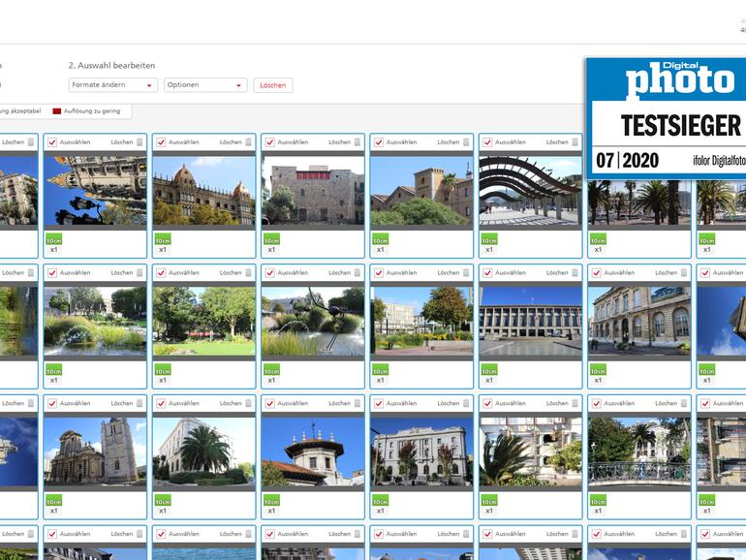Toggle Auswählen checkbox on park flower bed photo
This screenshot has width=746, height=560.
click(x=161, y=273)
